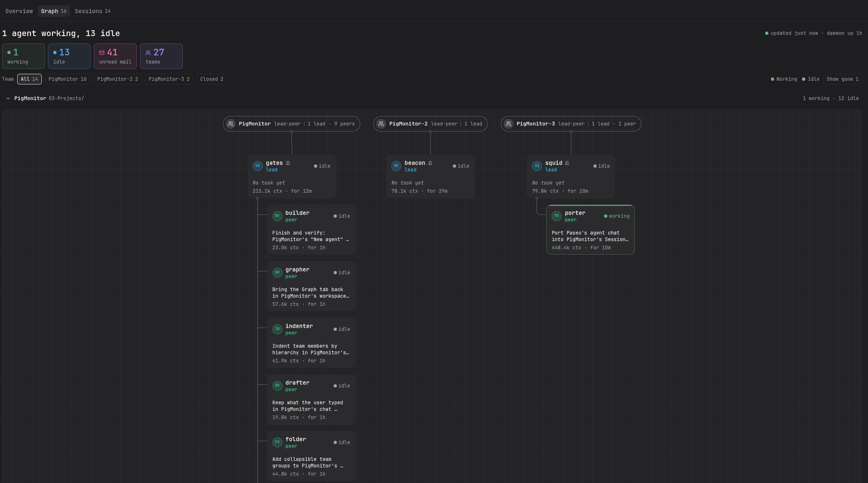The image size is (868, 483).
Task: Click the SQ avatar on squid card
Action: (537, 166)
